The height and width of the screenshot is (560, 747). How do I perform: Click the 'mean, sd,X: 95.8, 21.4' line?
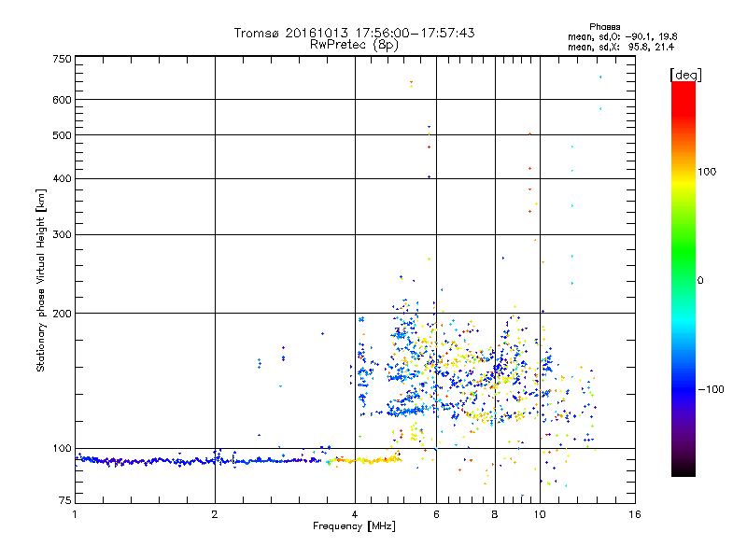(x=621, y=47)
